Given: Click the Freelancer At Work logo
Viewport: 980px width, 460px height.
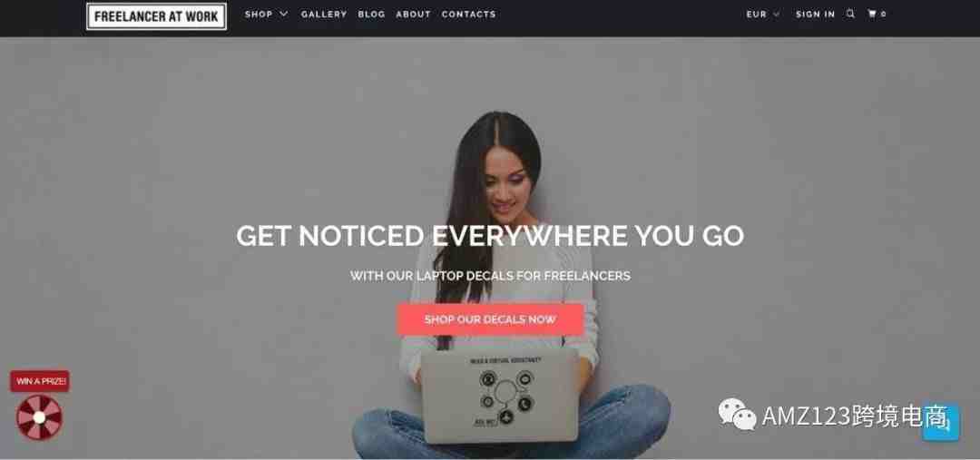Looking at the screenshot, I should (x=156, y=16).
